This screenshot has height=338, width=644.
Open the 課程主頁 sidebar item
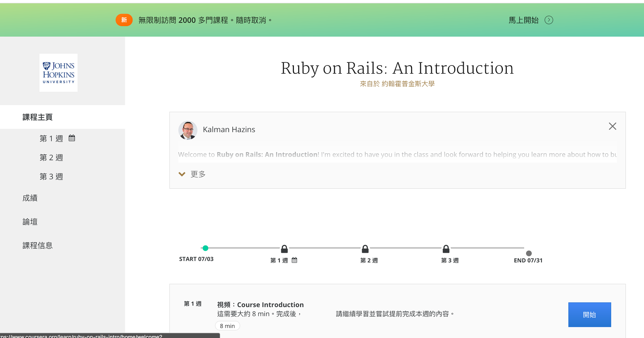[62, 117]
